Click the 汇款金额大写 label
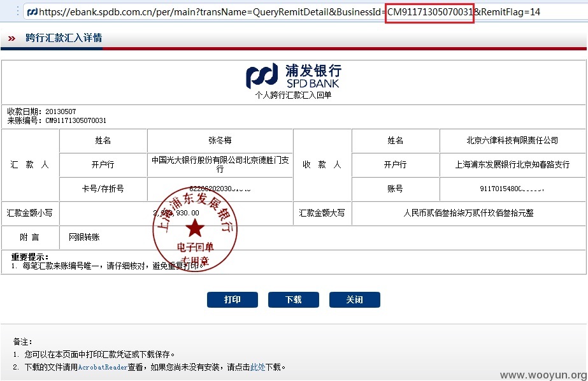This screenshot has height=381, width=588. 322,213
